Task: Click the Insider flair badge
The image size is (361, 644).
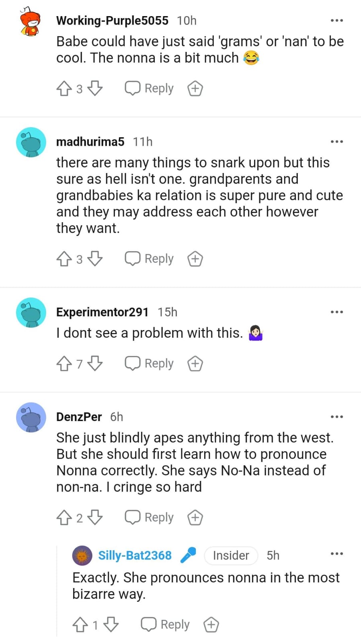Action: click(x=231, y=555)
